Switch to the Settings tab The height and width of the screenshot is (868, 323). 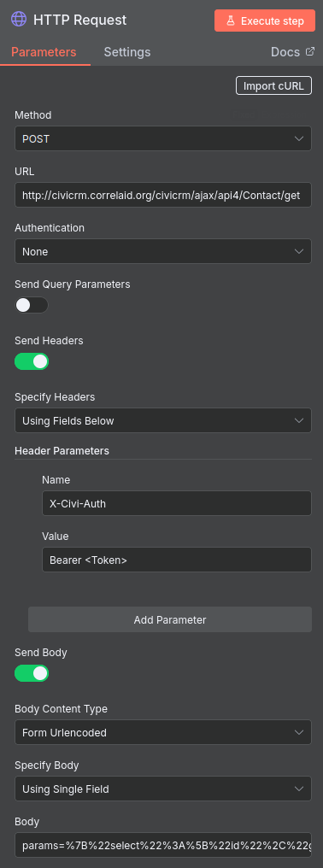point(127,52)
